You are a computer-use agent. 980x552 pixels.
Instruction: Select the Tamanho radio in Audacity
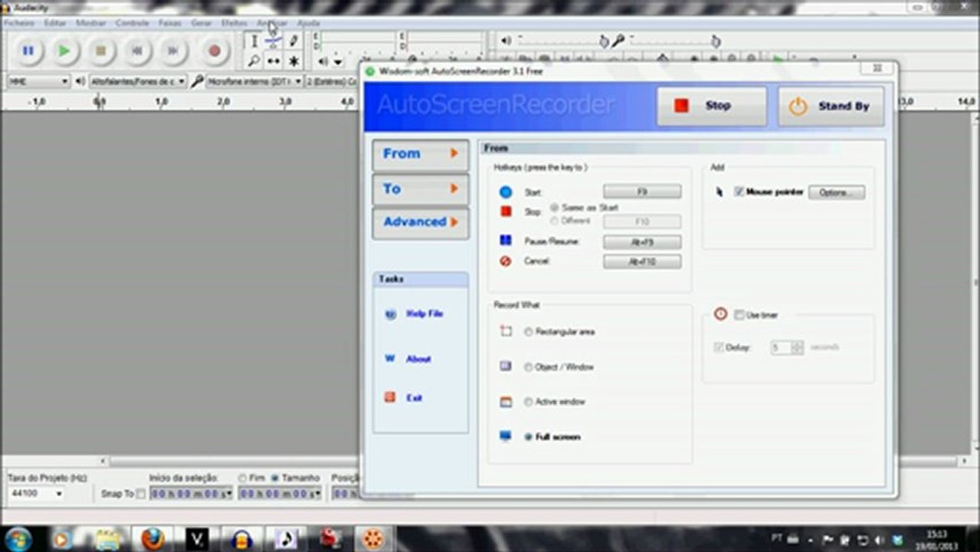[275, 478]
